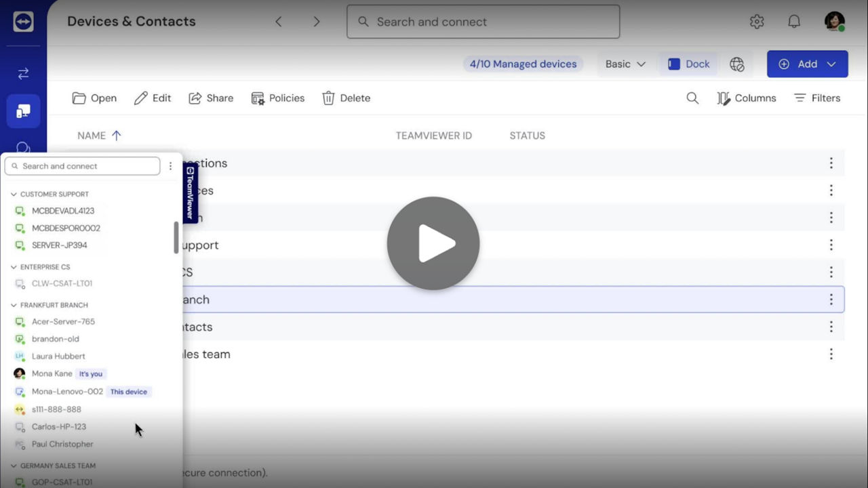The width and height of the screenshot is (868, 488).
Task: Select device Carlos-HP-123
Action: pyautogui.click(x=58, y=427)
